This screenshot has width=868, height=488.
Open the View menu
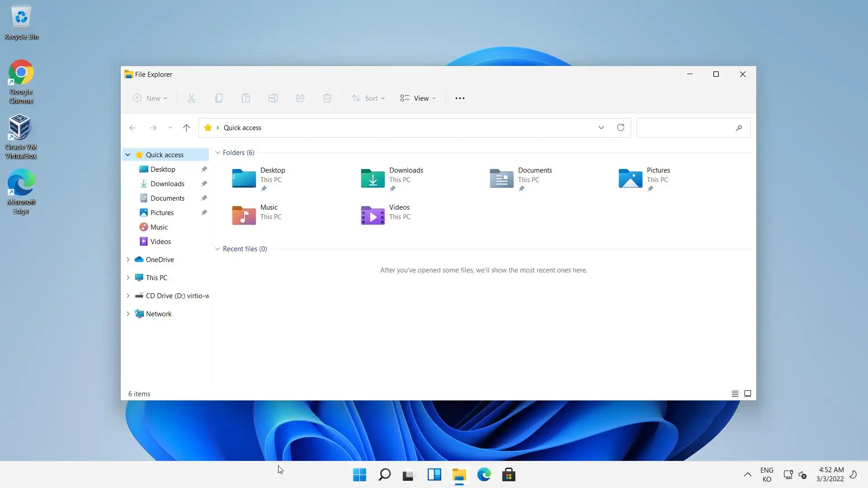pos(418,98)
